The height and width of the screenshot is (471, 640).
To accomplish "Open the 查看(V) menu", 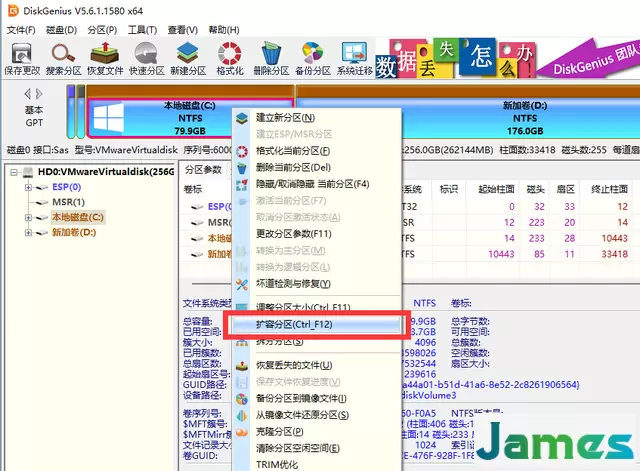I will (x=182, y=30).
